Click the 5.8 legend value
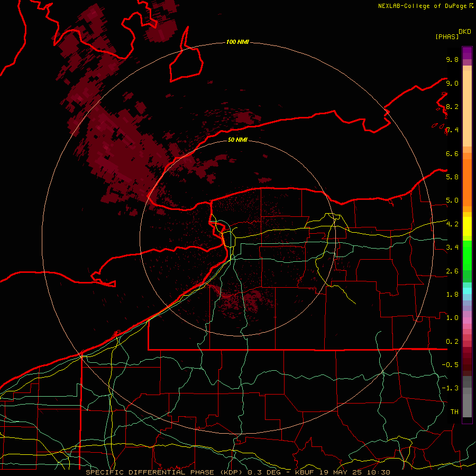 pyautogui.click(x=452, y=177)
